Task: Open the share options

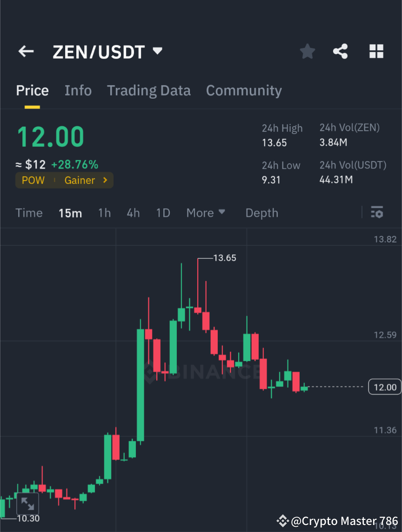Action: tap(341, 51)
